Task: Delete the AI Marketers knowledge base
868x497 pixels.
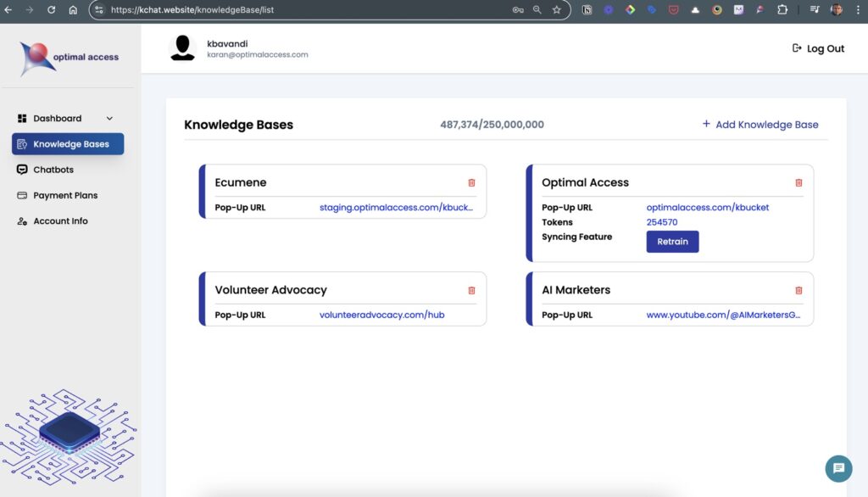Action: 798,290
